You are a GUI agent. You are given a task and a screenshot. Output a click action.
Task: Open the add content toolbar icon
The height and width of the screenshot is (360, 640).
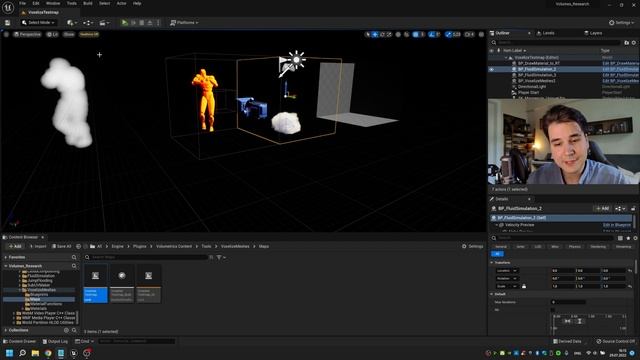pos(72,23)
